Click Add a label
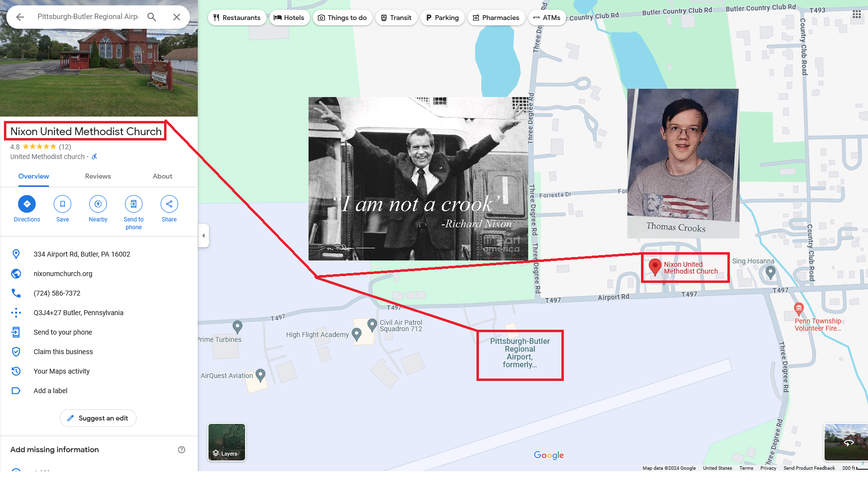Image resolution: width=868 pixels, height=499 pixels. coord(99,391)
